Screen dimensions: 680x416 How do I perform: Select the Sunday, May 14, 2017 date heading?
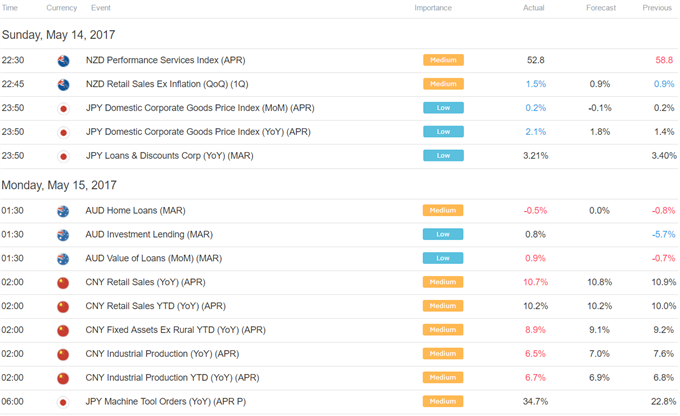click(x=59, y=35)
